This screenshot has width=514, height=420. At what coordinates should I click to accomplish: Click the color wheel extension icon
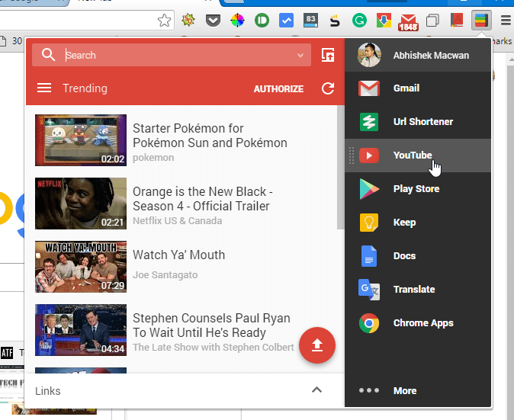(x=237, y=21)
